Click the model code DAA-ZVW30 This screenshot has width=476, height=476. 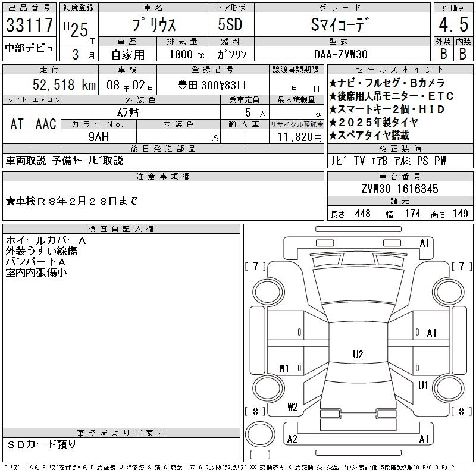[x=342, y=54]
